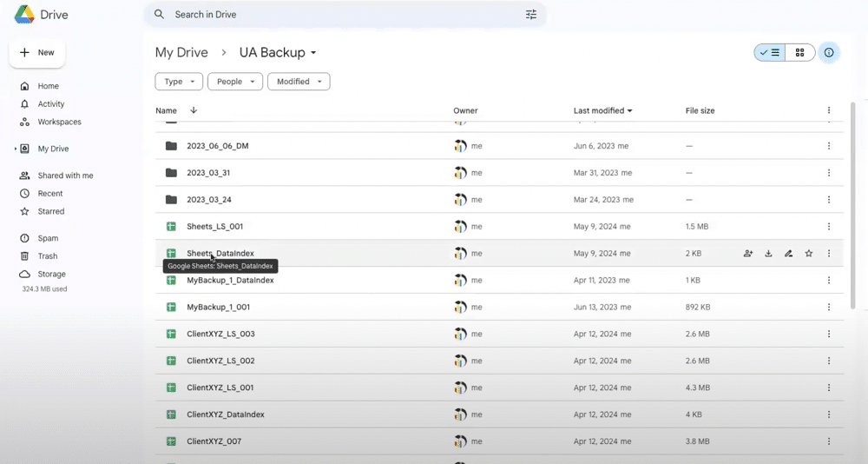Viewport: 868px width, 464px height.
Task: Switch to list layout view
Action: [x=769, y=53]
